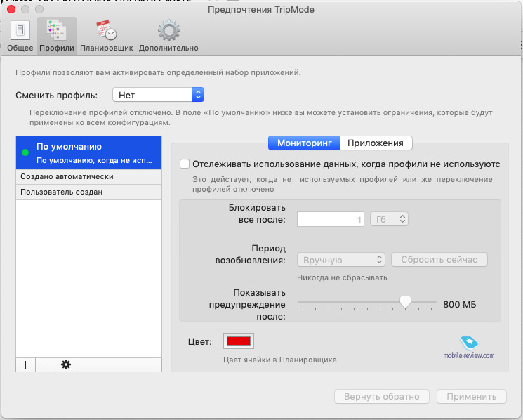523x420 pixels.
Task: Open the Сменить профиль dropdown
Action: pyautogui.click(x=159, y=95)
